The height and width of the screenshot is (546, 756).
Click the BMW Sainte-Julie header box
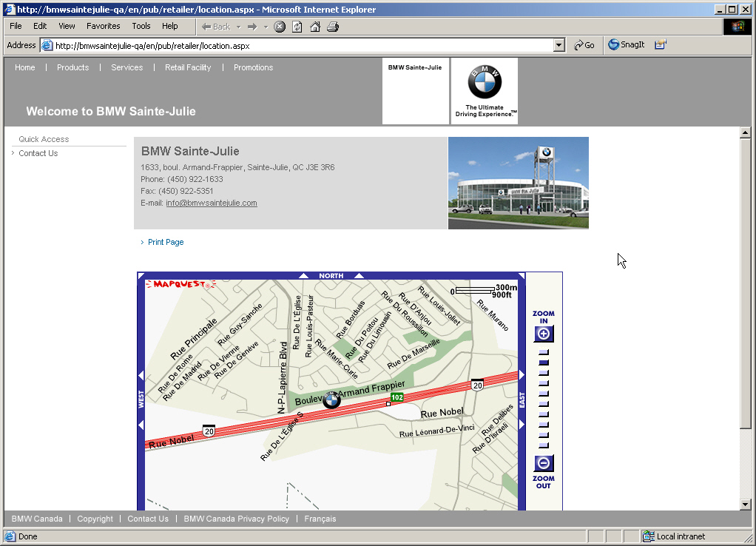tap(415, 91)
